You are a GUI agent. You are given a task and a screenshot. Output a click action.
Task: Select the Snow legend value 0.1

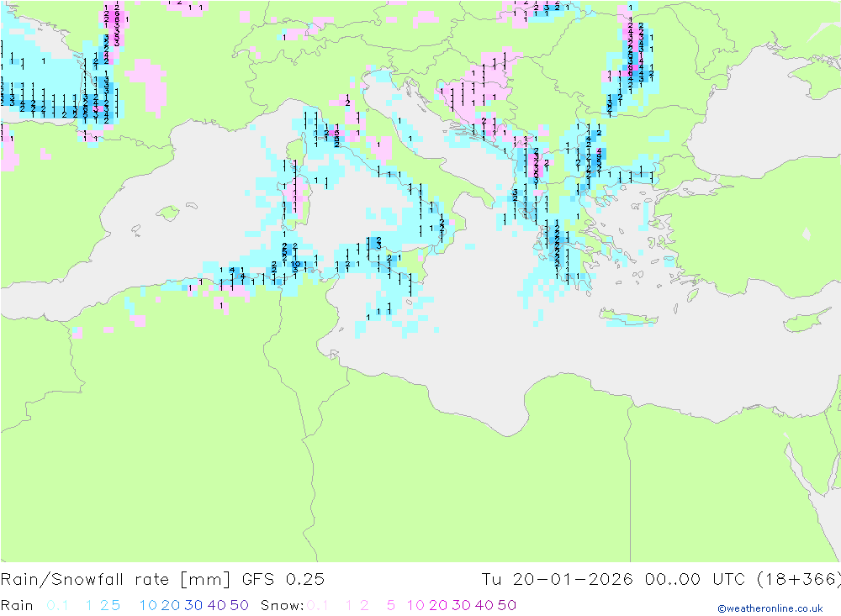(318, 605)
